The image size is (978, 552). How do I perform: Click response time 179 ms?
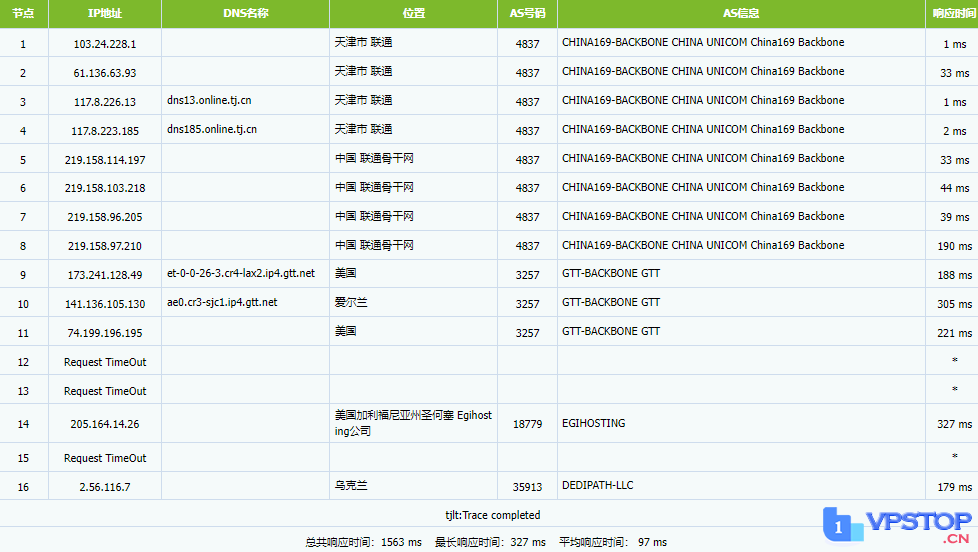click(x=954, y=487)
